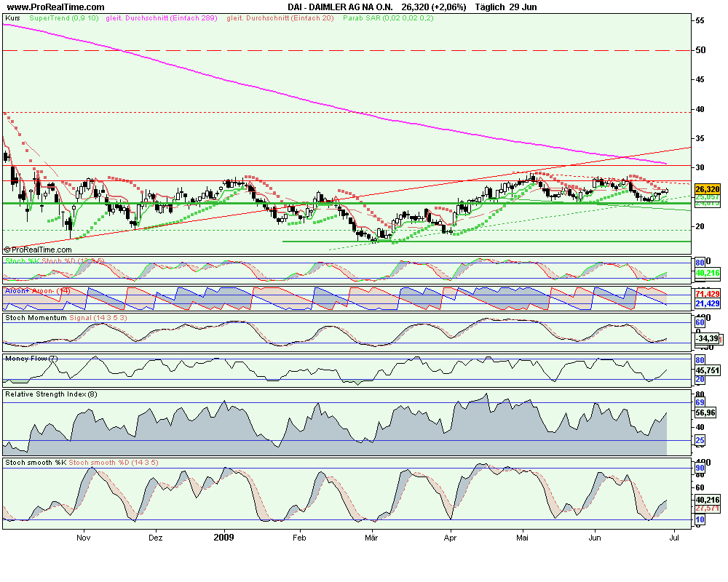Screen dimensions: 728x582
Task: Click the Aroon indicator panel label
Action: (36, 290)
